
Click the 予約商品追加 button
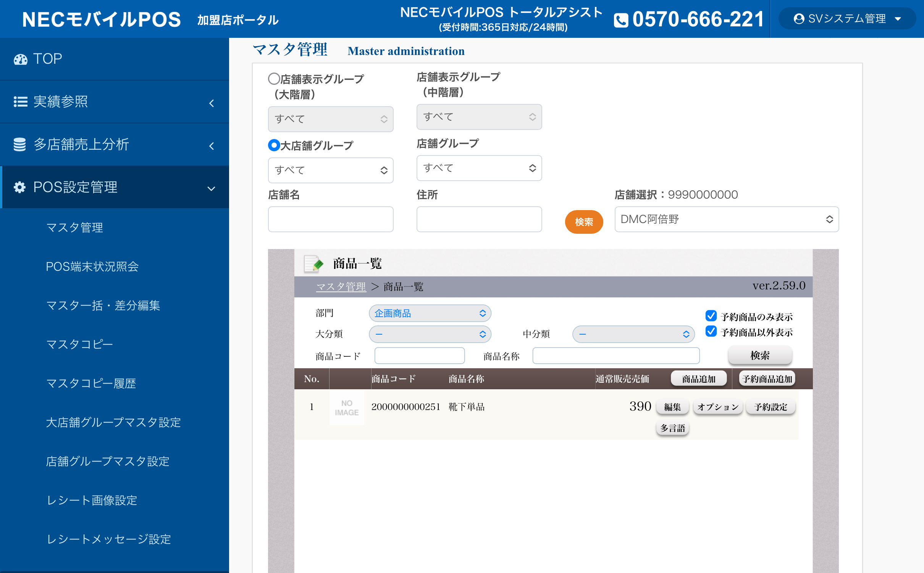(x=767, y=379)
